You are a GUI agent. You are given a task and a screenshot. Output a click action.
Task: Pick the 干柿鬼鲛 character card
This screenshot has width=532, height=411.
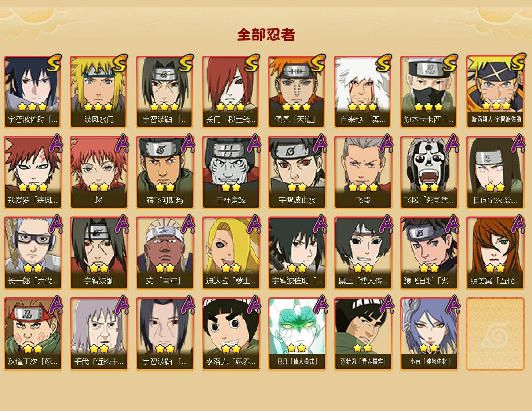[231, 172]
